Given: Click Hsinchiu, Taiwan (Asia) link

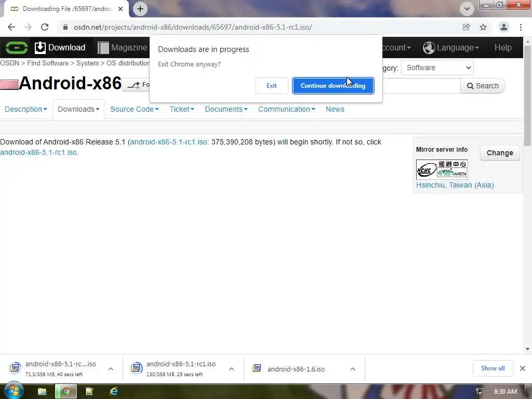Looking at the screenshot, I should pos(455,185).
